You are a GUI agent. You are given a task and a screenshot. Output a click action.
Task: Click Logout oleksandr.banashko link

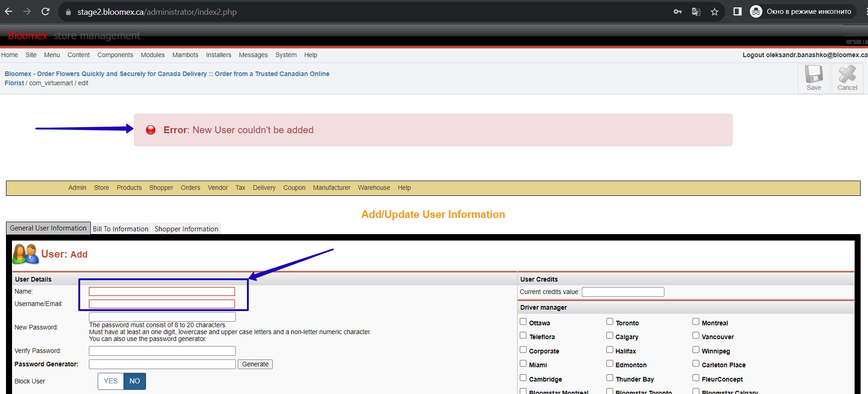pos(805,55)
